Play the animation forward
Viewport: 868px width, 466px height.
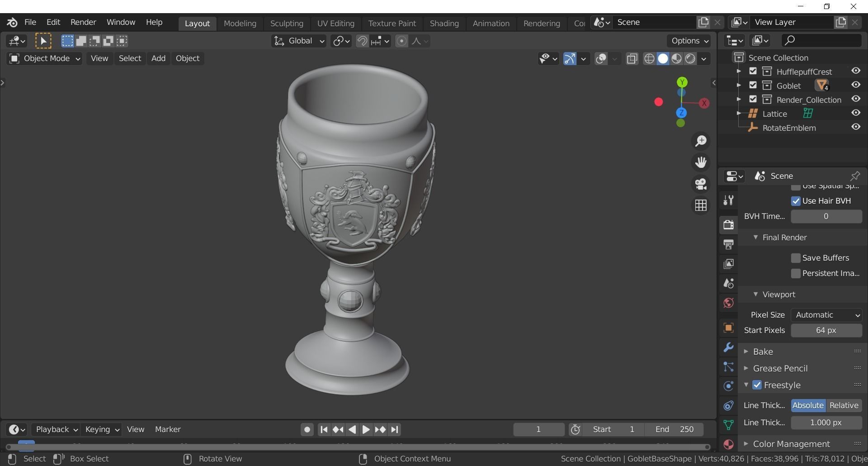pos(366,429)
